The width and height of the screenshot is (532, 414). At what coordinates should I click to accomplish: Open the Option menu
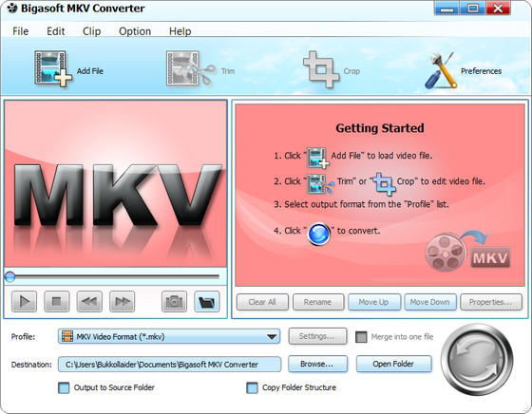pyautogui.click(x=135, y=31)
